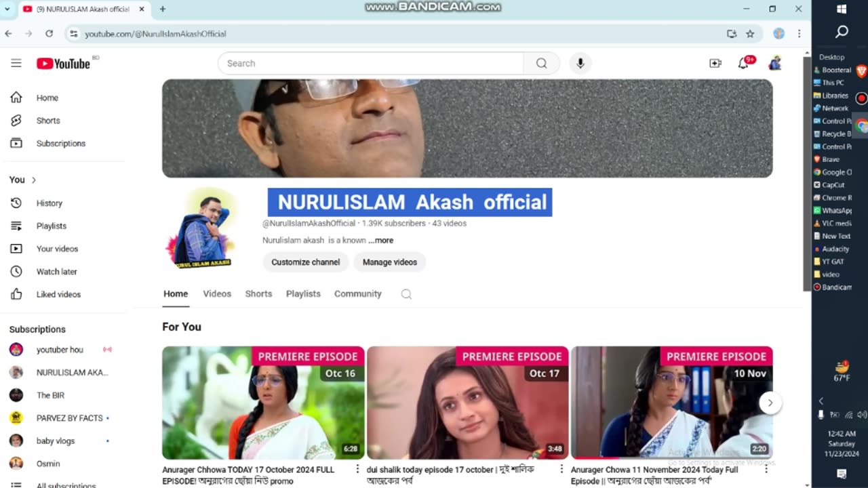Image resolution: width=868 pixels, height=488 pixels.
Task: Open Brave browser taskbar icon
Action: point(861,70)
